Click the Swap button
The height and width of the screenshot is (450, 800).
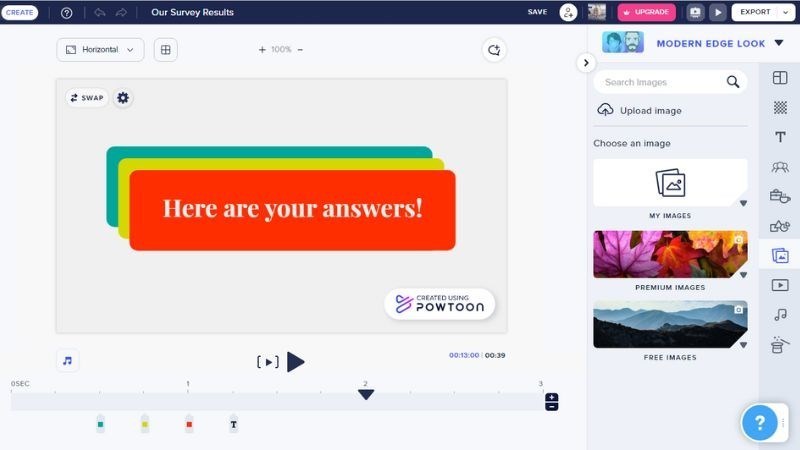click(87, 97)
